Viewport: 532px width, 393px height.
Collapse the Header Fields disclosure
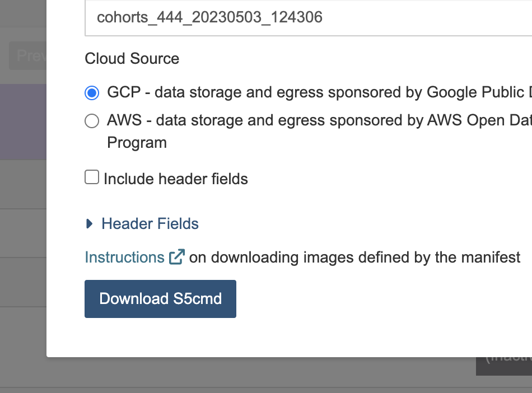point(150,223)
